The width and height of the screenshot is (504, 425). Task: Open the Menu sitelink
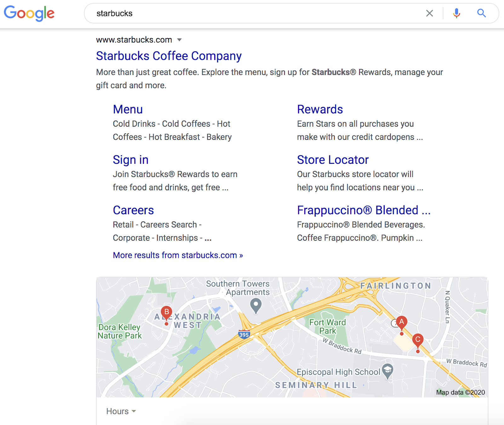point(128,109)
